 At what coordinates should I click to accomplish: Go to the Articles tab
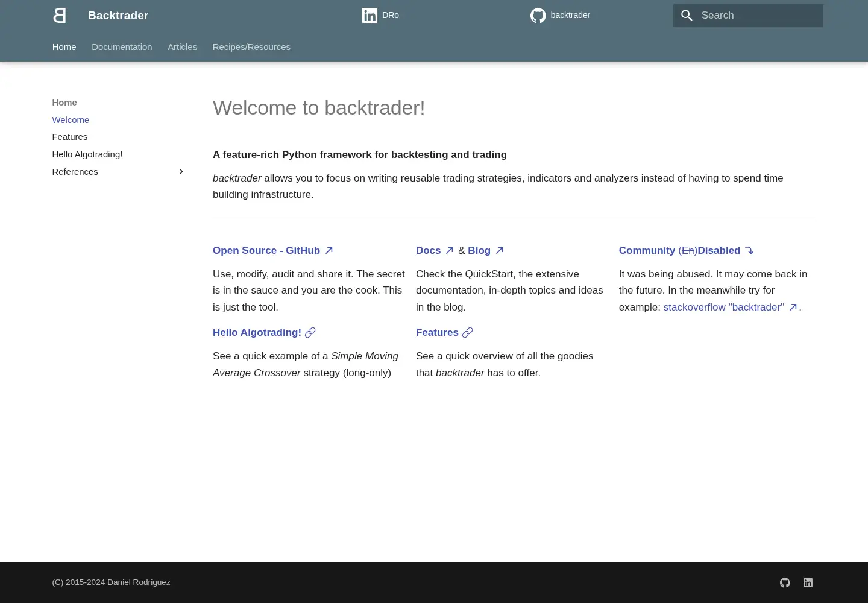[183, 47]
